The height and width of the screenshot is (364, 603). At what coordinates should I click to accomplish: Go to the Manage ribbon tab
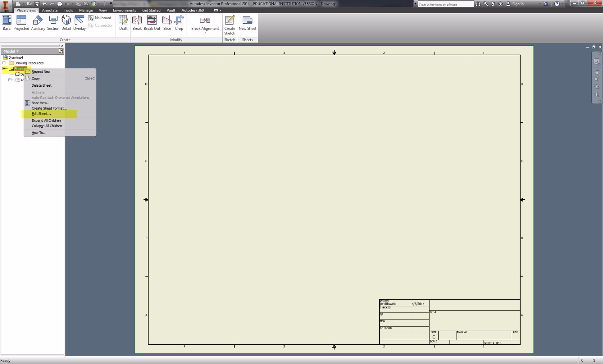[x=86, y=10]
